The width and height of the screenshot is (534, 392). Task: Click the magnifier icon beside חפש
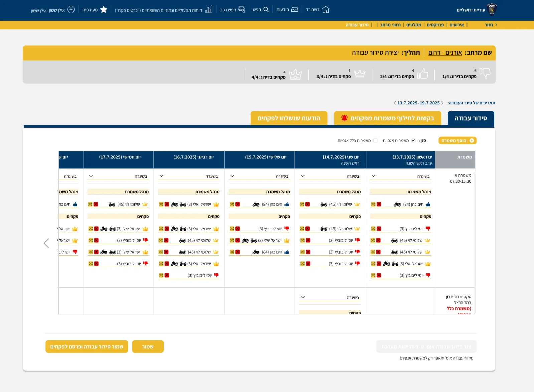click(x=266, y=10)
